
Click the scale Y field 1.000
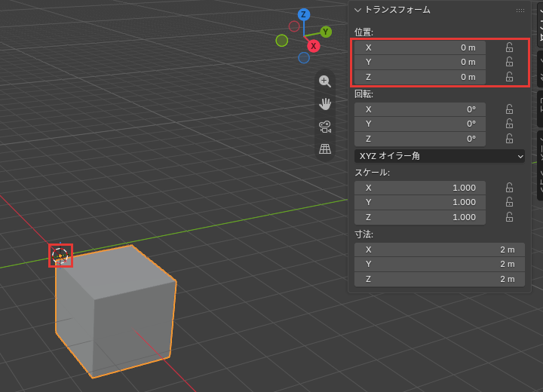(420, 202)
